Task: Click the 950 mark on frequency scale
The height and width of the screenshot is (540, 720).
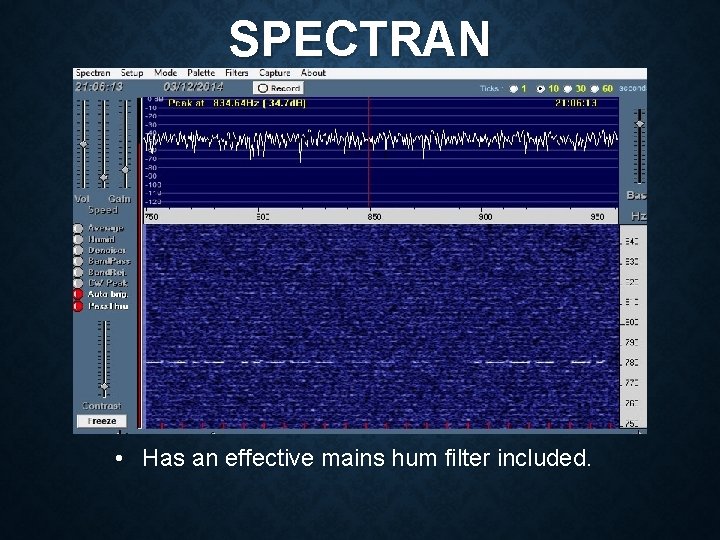Action: 597,217
